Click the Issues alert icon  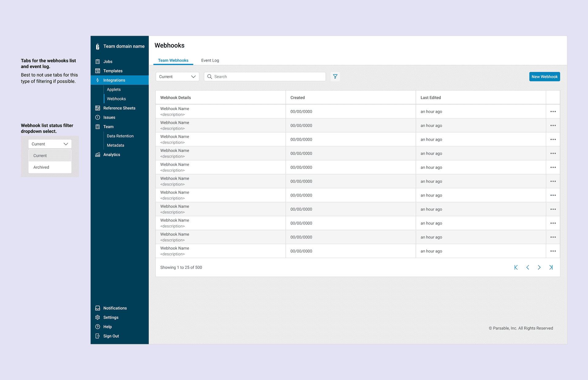pyautogui.click(x=98, y=117)
